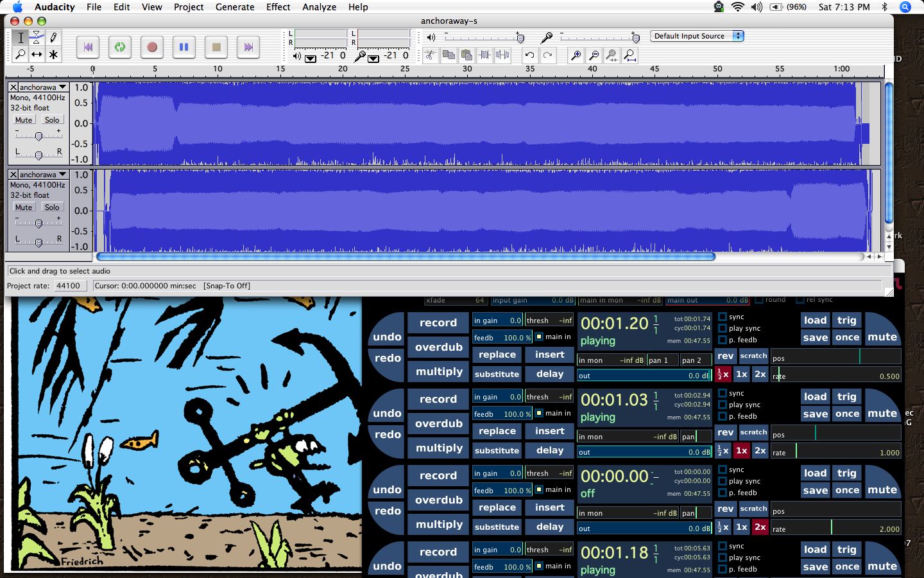Viewport: 924px width, 578px height.
Task: Click load button in second looper
Action: [x=816, y=397]
